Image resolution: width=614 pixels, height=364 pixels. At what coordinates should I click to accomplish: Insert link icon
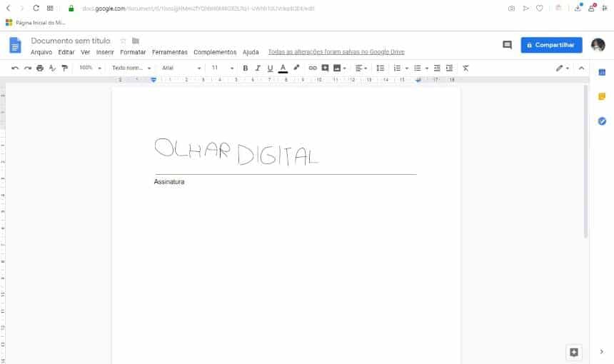click(x=313, y=68)
